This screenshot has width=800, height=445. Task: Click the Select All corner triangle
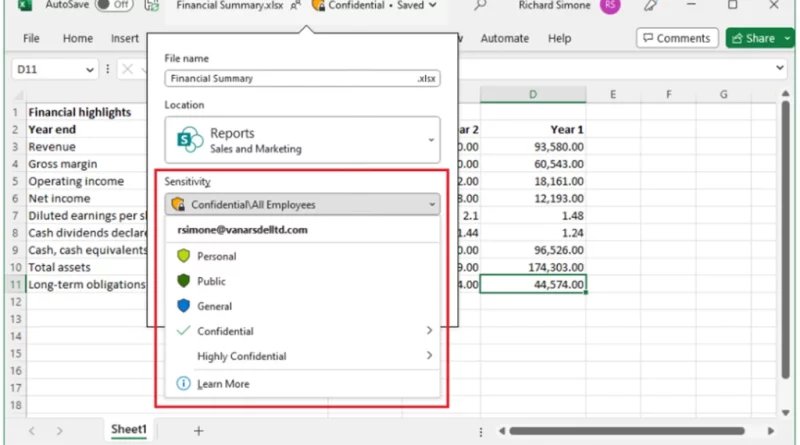pyautogui.click(x=18, y=95)
